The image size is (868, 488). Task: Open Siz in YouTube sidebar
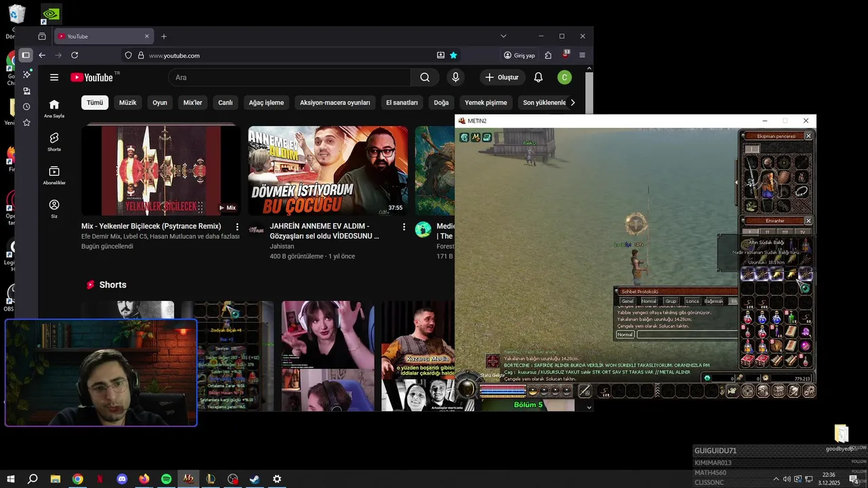pos(54,208)
